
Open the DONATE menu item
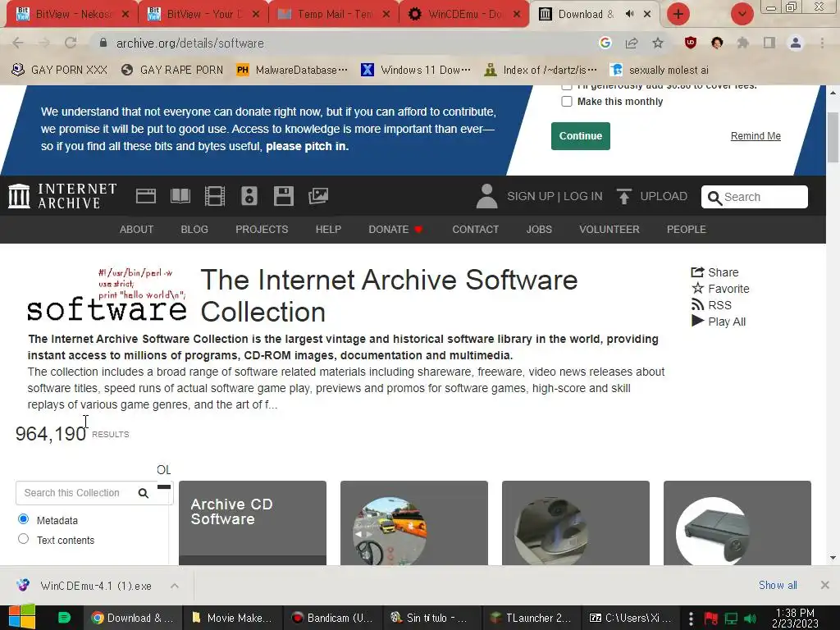[x=395, y=230]
